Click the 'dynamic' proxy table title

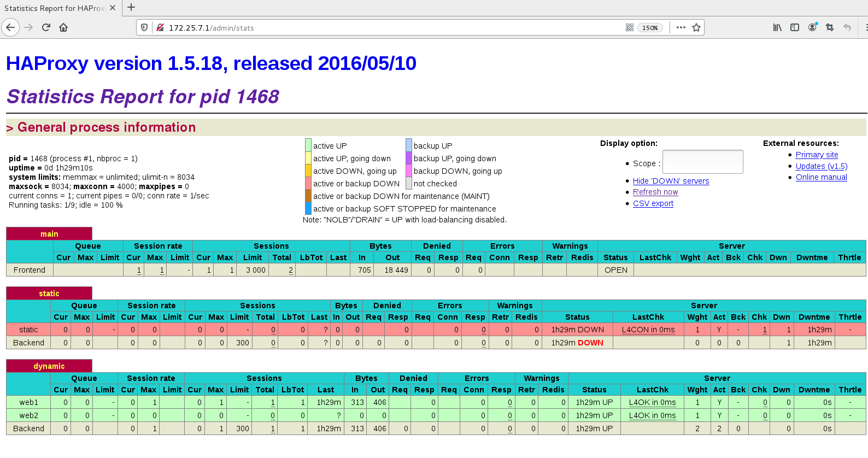pyautogui.click(x=49, y=366)
